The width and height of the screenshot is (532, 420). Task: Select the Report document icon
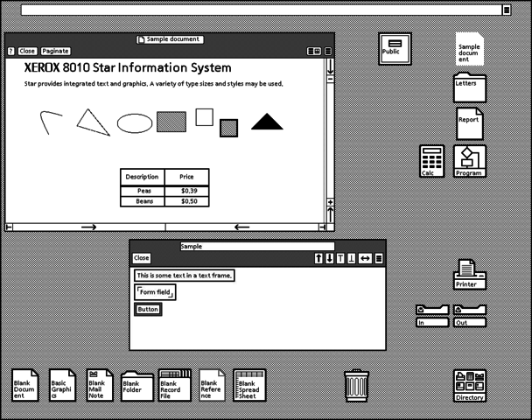pyautogui.click(x=470, y=124)
